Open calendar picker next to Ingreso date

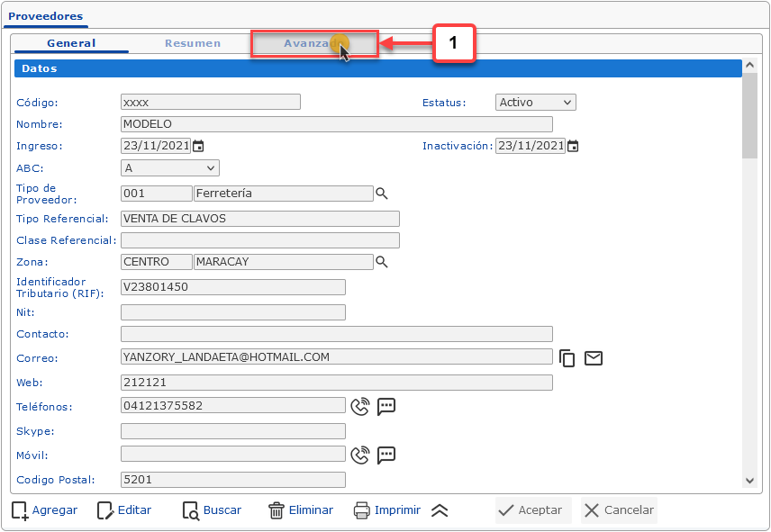point(199,146)
